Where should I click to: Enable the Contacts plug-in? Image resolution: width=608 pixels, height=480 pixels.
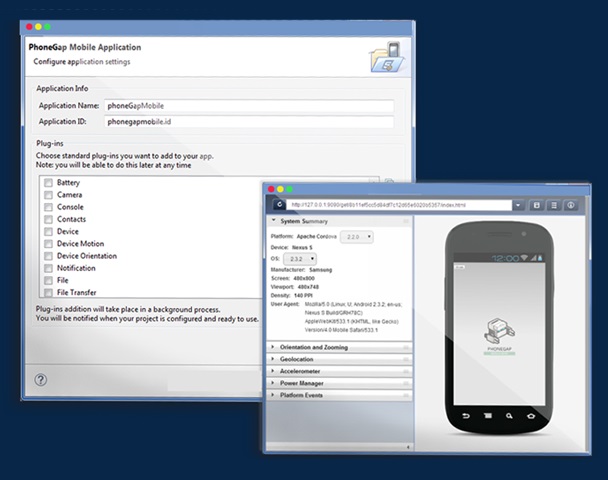[x=48, y=219]
